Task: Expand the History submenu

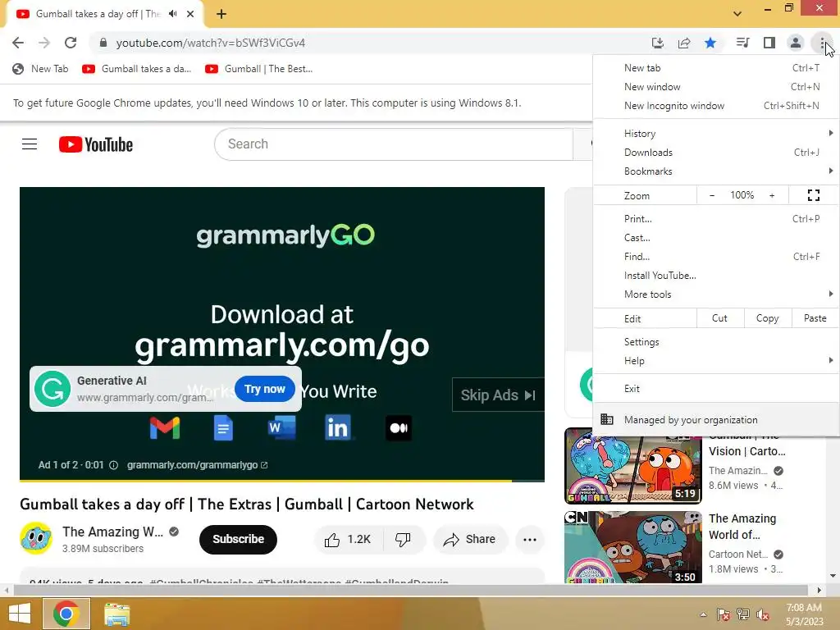Action: tap(717, 134)
